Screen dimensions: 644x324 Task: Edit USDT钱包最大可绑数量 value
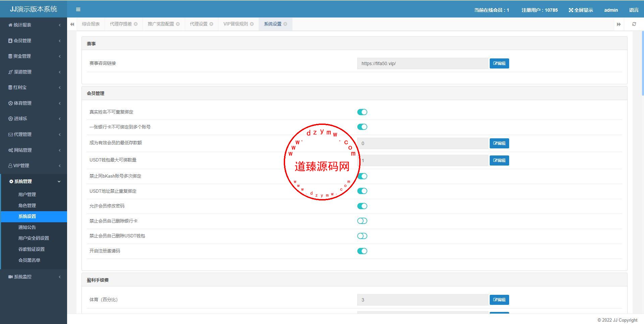tap(499, 160)
